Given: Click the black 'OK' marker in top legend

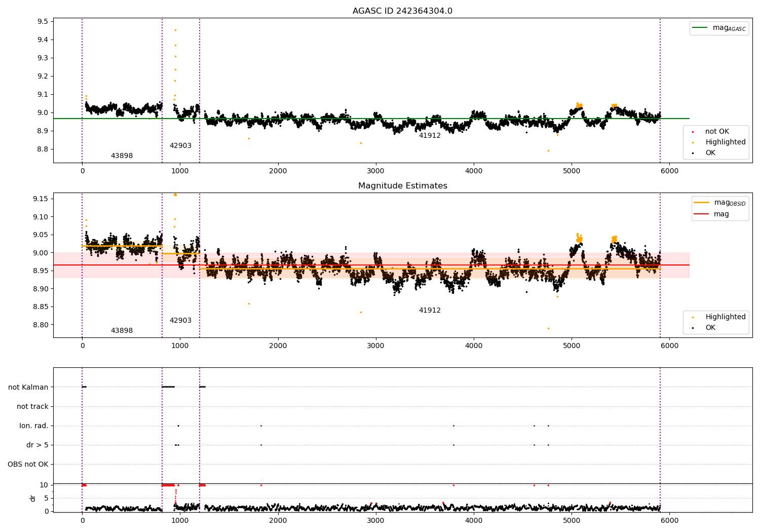Looking at the screenshot, I should pos(693,153).
